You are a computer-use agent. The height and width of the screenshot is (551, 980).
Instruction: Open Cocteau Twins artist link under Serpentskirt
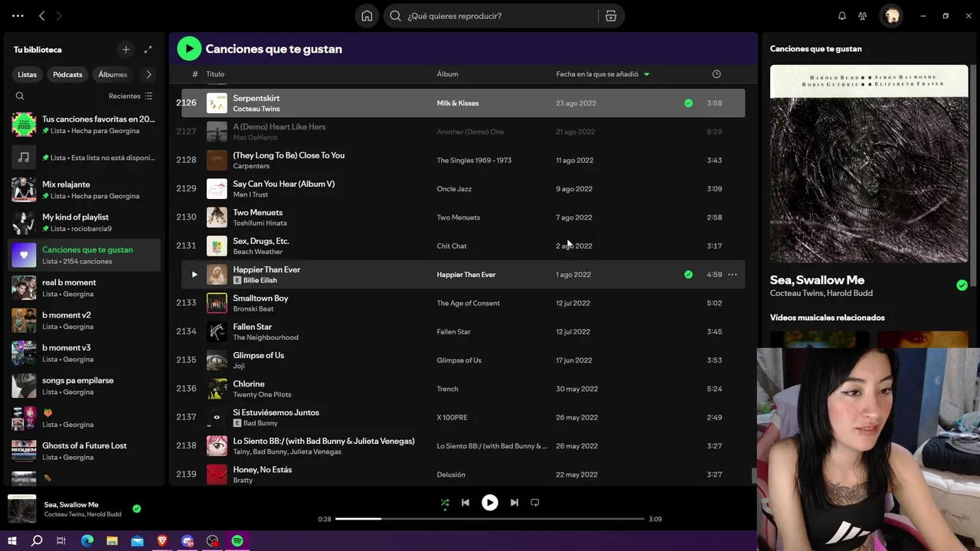(x=256, y=109)
